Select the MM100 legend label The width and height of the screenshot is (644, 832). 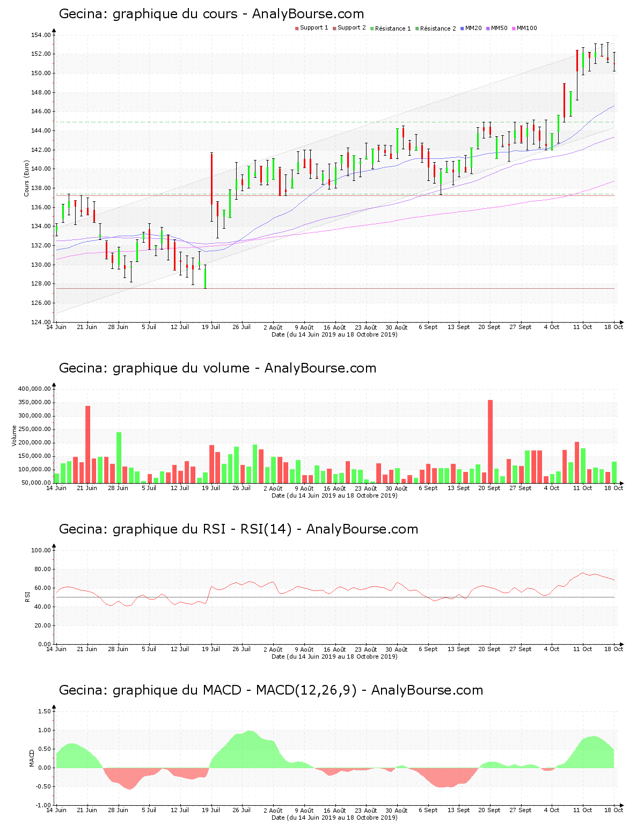pyautogui.click(x=527, y=28)
